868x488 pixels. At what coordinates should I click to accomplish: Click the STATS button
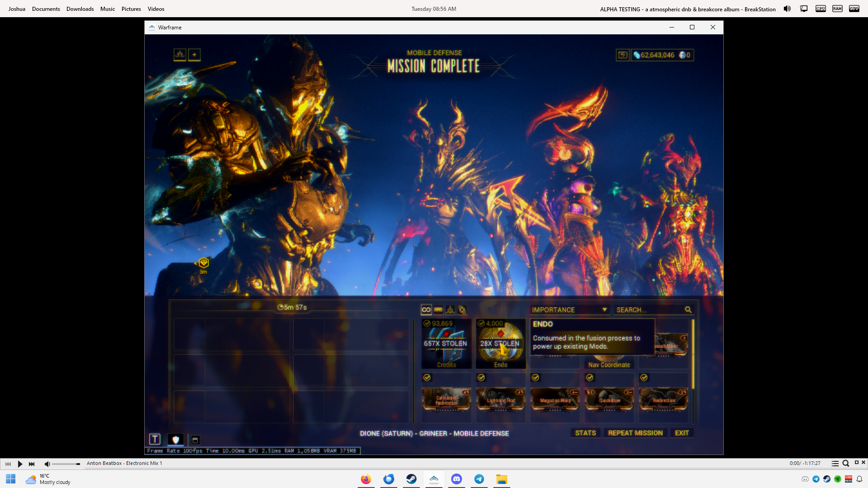pos(585,433)
